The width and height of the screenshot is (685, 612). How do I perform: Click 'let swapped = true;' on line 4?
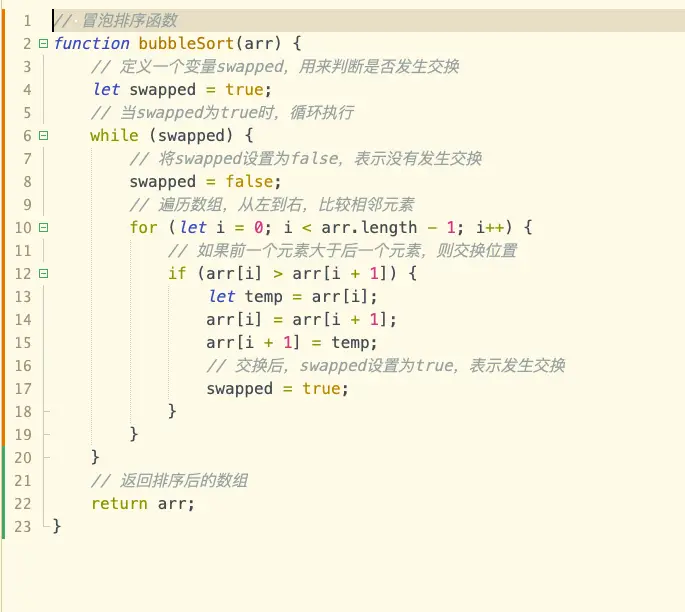click(182, 90)
